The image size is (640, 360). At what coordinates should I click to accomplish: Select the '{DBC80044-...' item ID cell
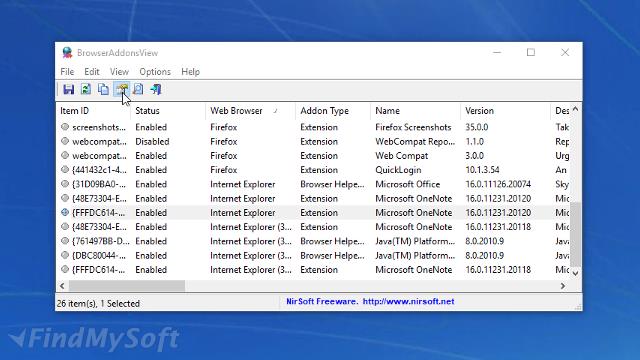pyautogui.click(x=99, y=256)
